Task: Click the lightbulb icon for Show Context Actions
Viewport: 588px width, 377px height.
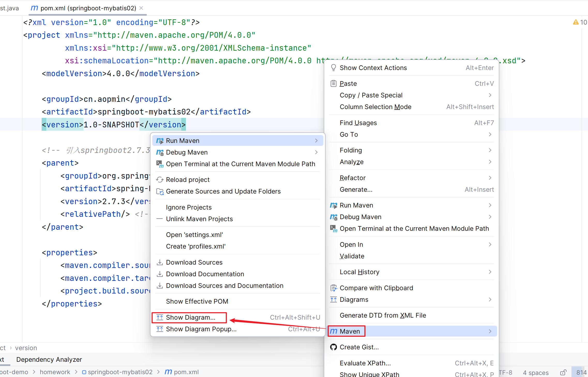Action: (334, 68)
